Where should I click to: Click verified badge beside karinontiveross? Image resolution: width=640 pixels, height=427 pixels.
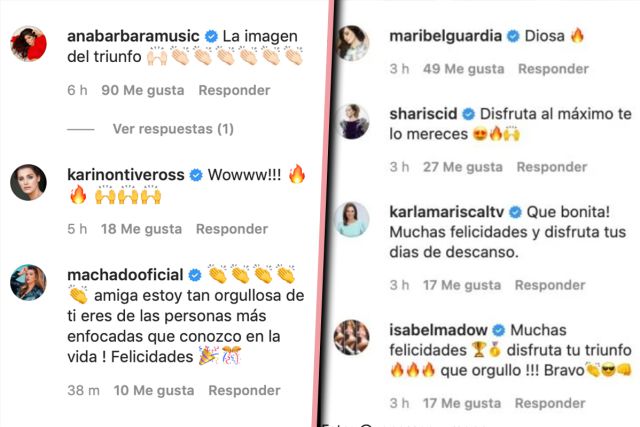[196, 175]
